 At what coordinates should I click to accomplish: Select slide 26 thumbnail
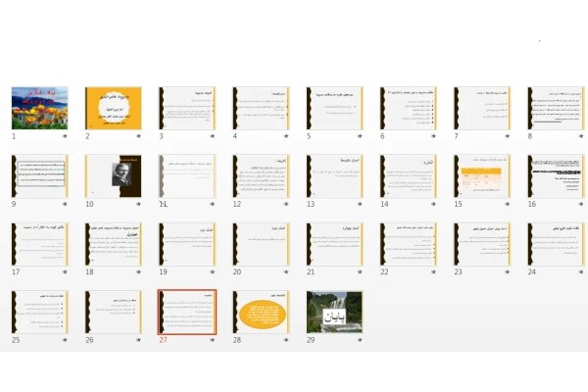coord(114,312)
